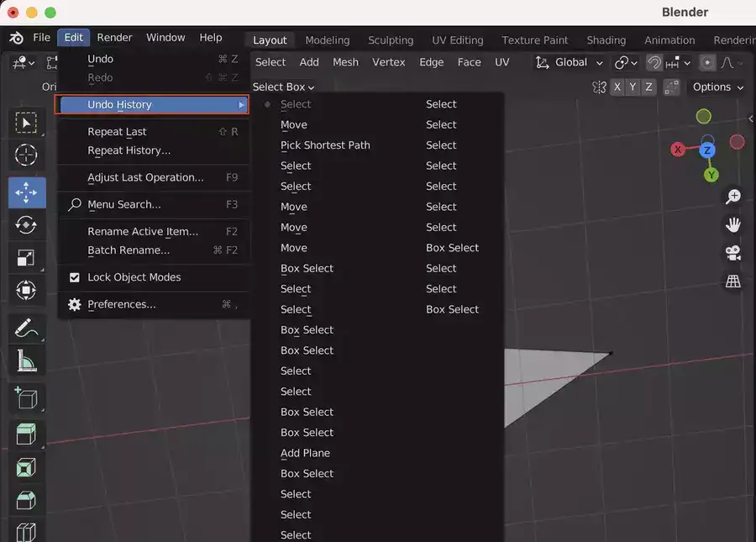Click the red X axis gizmo

point(678,149)
